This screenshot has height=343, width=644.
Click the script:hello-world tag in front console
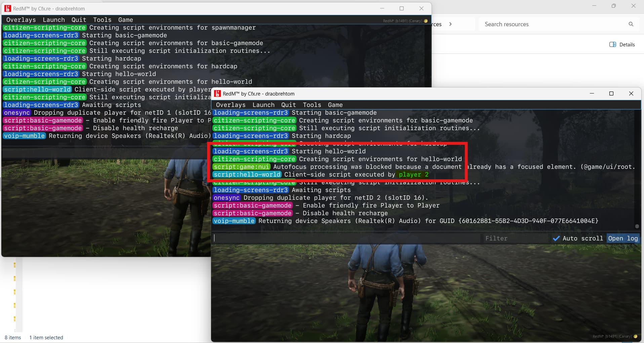coord(247,175)
